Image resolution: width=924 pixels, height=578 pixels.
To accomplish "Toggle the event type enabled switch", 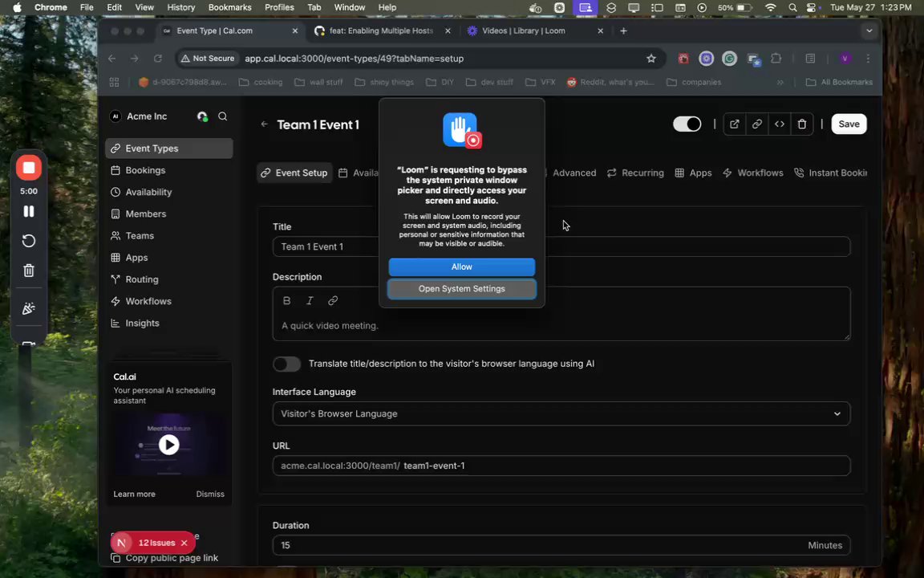I will point(687,124).
